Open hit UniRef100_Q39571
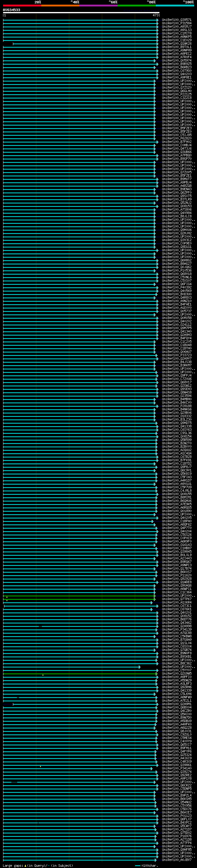This screenshot has height=868, width=197. point(176,20)
